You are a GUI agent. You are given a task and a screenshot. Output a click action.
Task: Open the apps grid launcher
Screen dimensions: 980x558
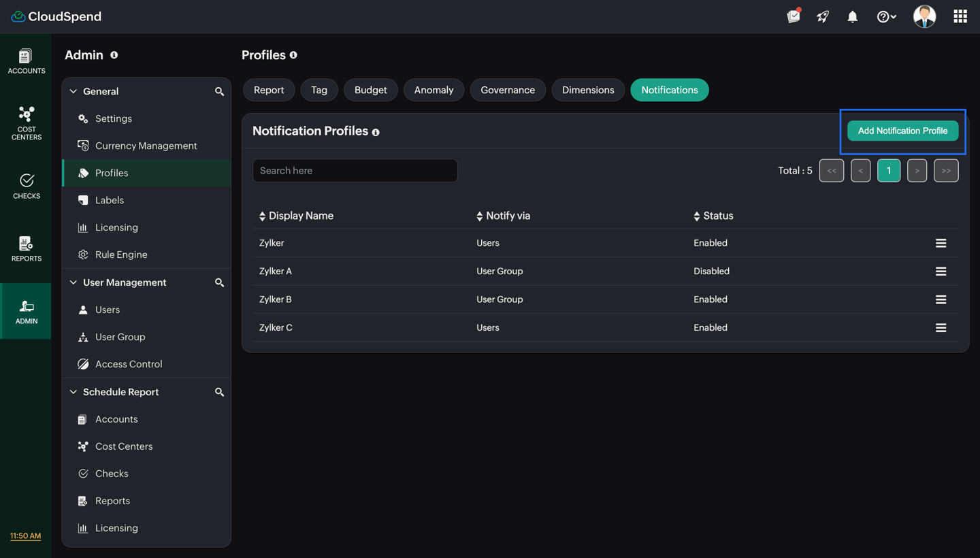pos(960,16)
